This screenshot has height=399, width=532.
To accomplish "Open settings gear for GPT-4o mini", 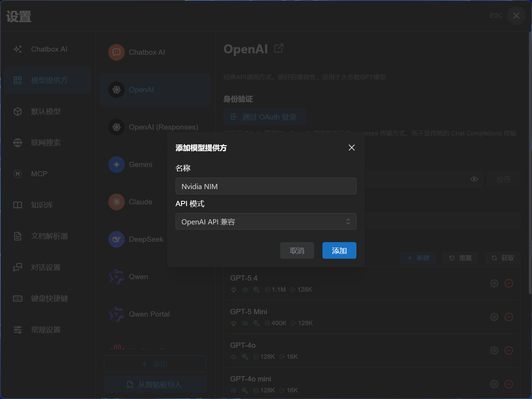I will [x=494, y=384].
